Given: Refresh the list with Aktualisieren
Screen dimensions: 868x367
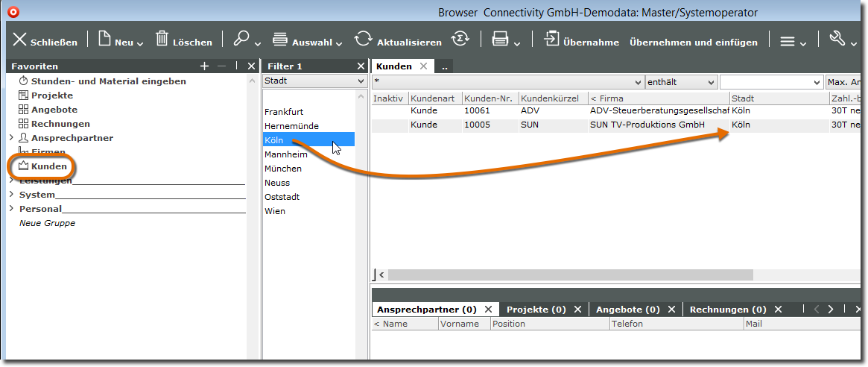Looking at the screenshot, I should point(363,40).
